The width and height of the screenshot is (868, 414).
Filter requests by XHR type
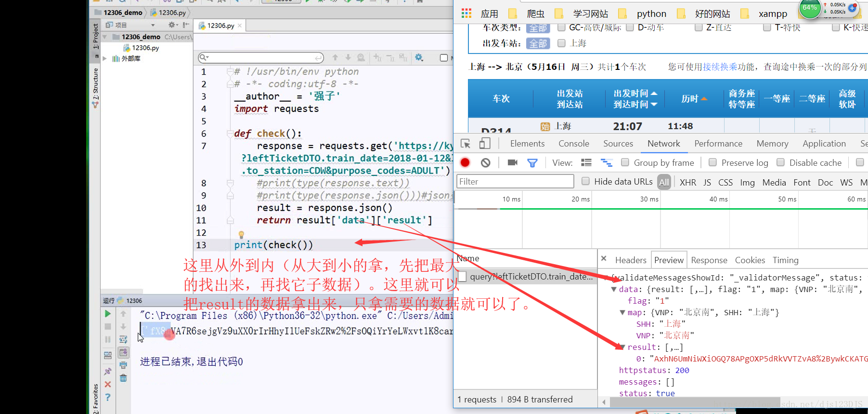tap(688, 182)
